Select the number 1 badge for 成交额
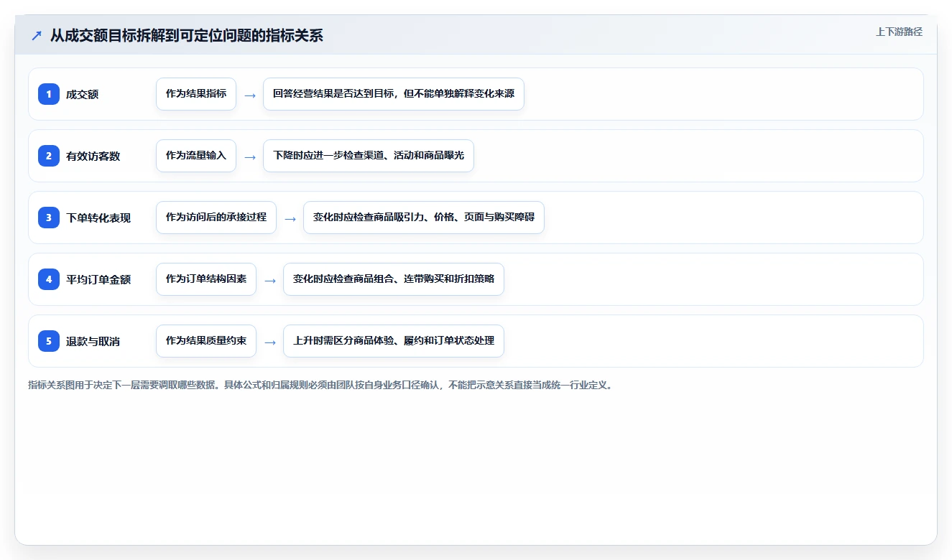The image size is (952, 560). [x=49, y=94]
